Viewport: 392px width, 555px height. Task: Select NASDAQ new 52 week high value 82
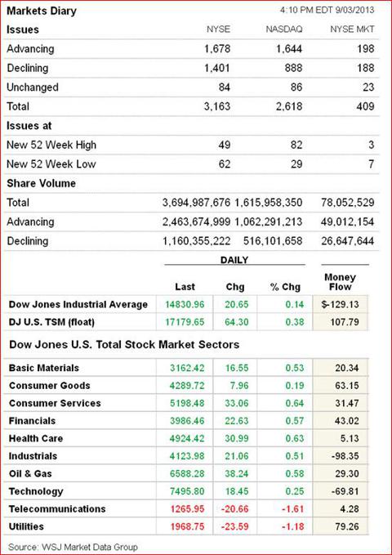296,145
